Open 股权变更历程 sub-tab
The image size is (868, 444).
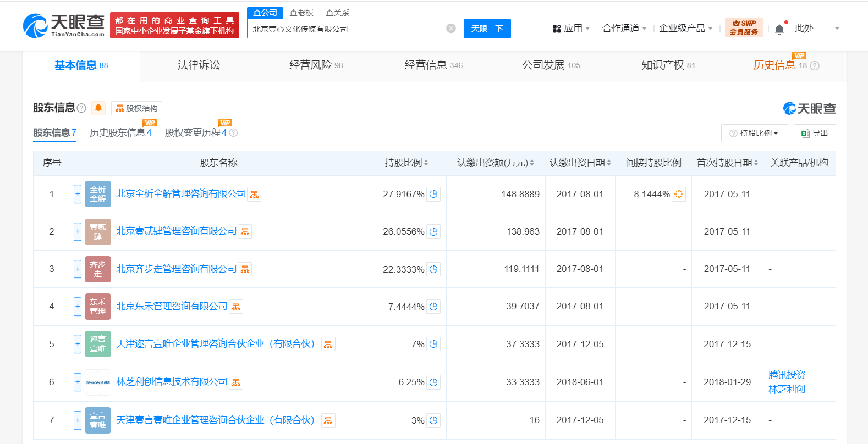pos(196,132)
